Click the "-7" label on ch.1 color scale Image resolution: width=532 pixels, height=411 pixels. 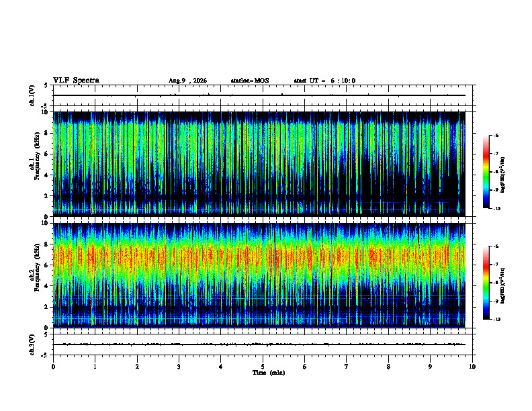coord(496,154)
